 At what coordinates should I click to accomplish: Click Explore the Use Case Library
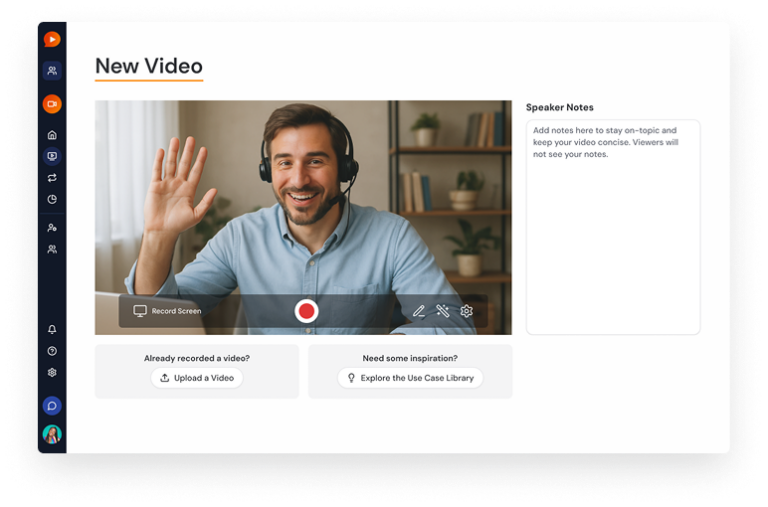[x=410, y=378]
